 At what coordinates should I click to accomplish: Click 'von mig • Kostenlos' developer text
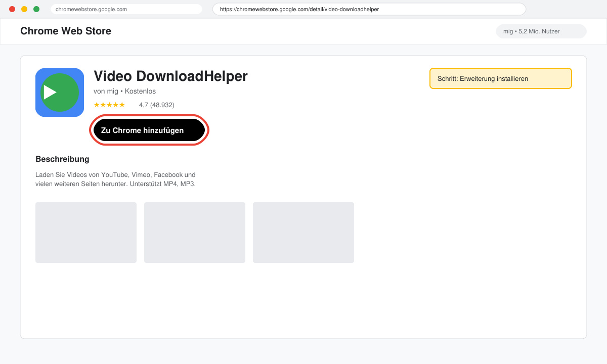(x=125, y=92)
